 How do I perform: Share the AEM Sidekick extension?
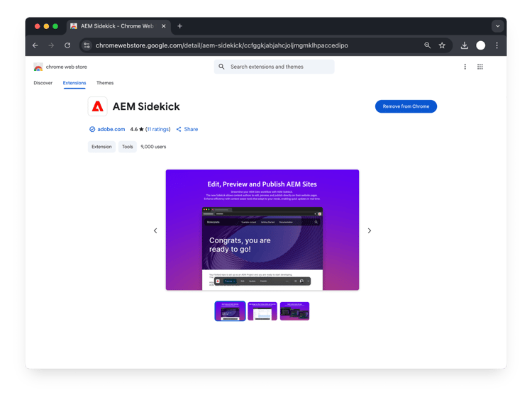tap(187, 129)
